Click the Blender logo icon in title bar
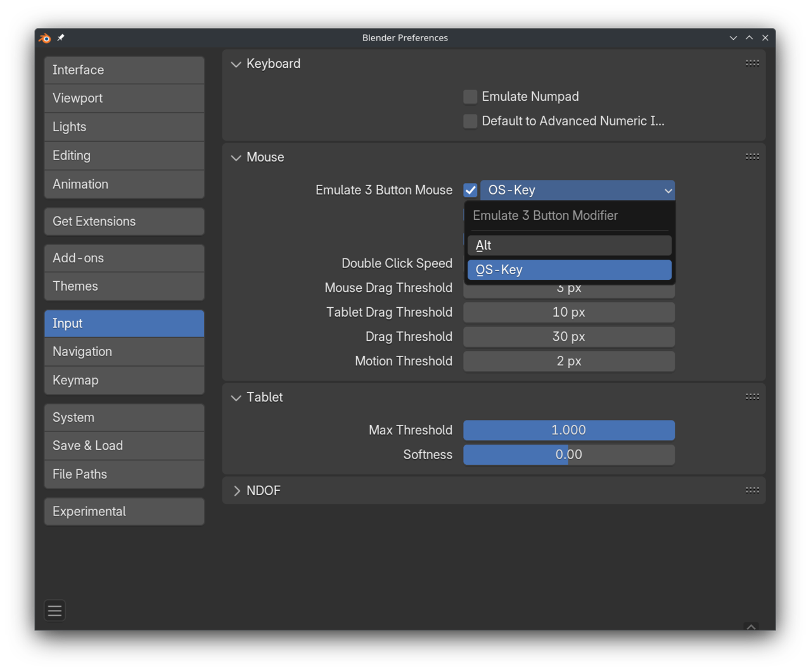 click(x=45, y=38)
